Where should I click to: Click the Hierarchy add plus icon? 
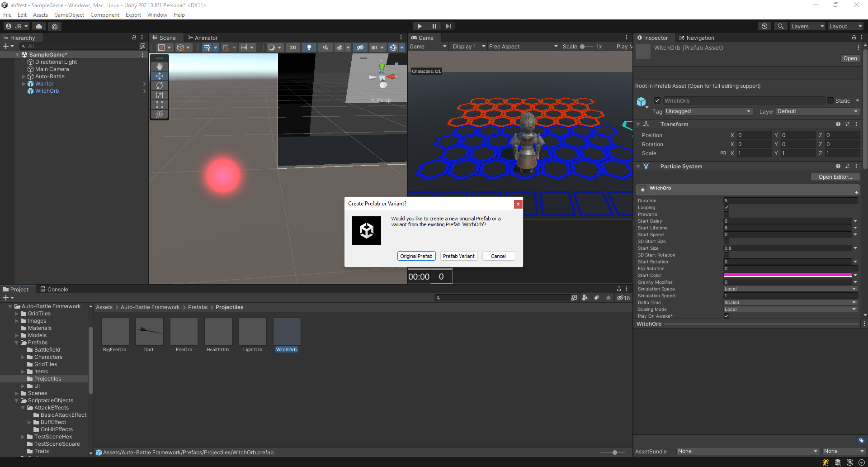point(6,46)
